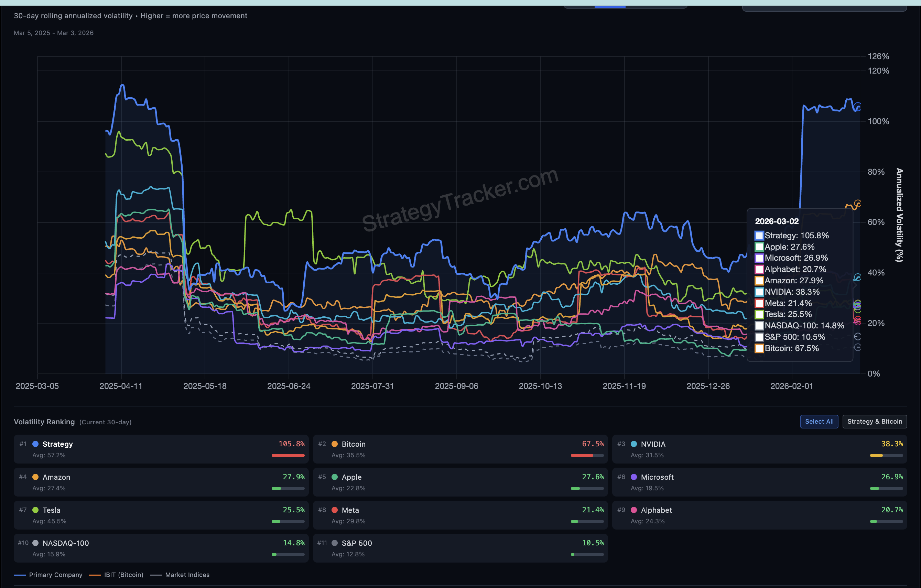Click Strategy's blue dot in ranking
Screen dimensions: 921x588
(35, 444)
